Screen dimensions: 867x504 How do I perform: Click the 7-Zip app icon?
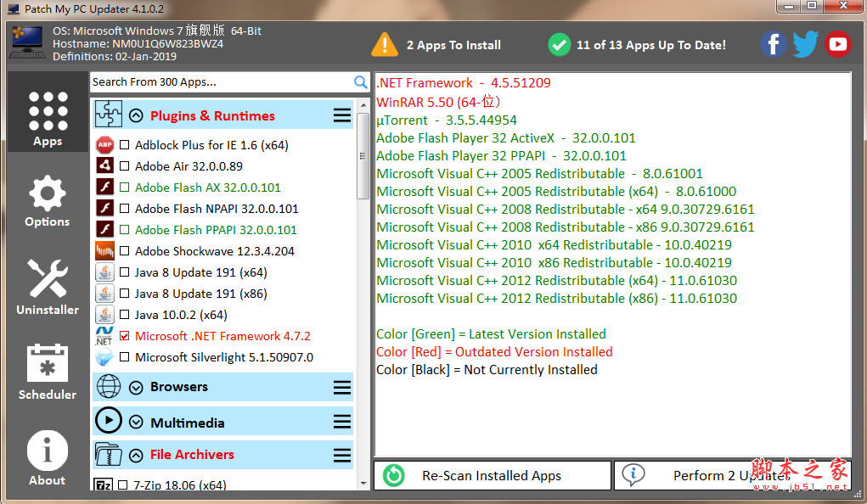tap(103, 484)
